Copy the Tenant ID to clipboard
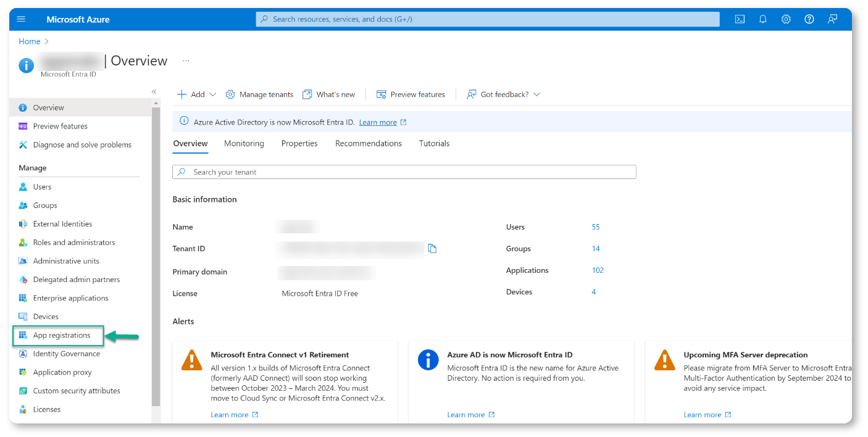868x437 pixels. (x=432, y=249)
